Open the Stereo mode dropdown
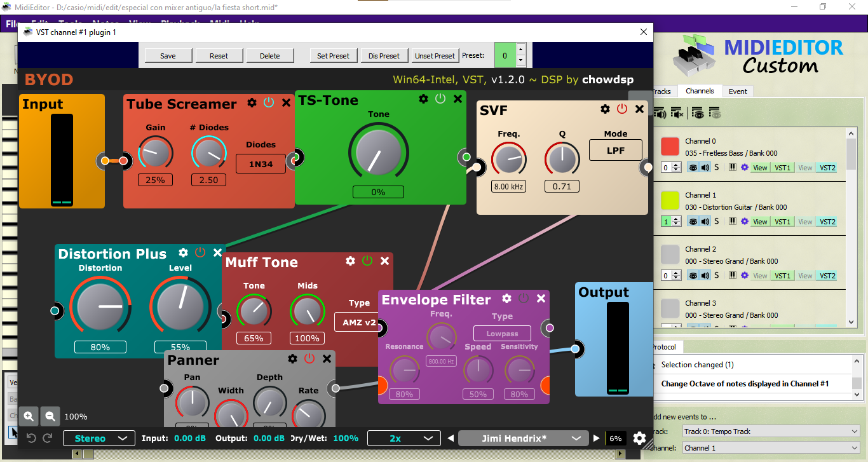 coord(99,438)
